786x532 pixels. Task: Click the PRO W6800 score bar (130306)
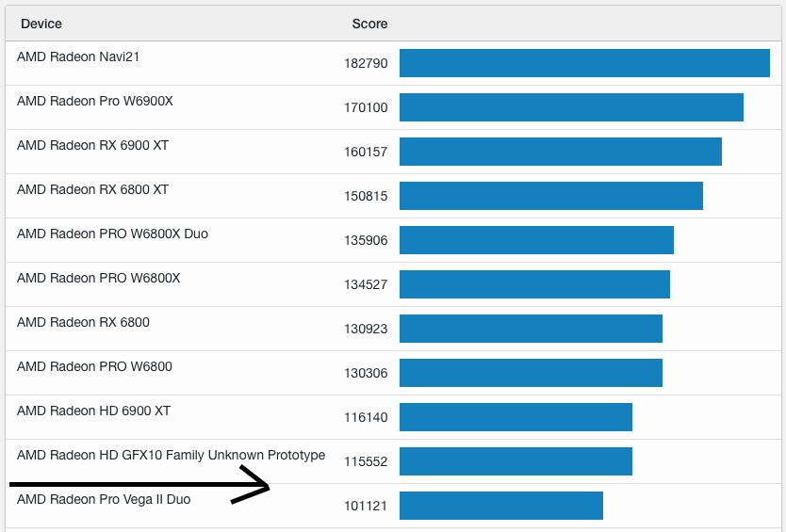[531, 373]
